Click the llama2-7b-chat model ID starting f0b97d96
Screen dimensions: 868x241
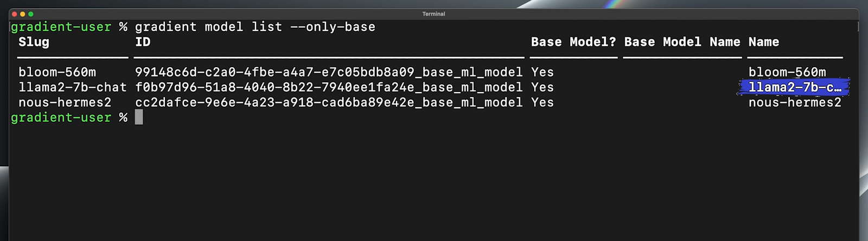(x=329, y=87)
